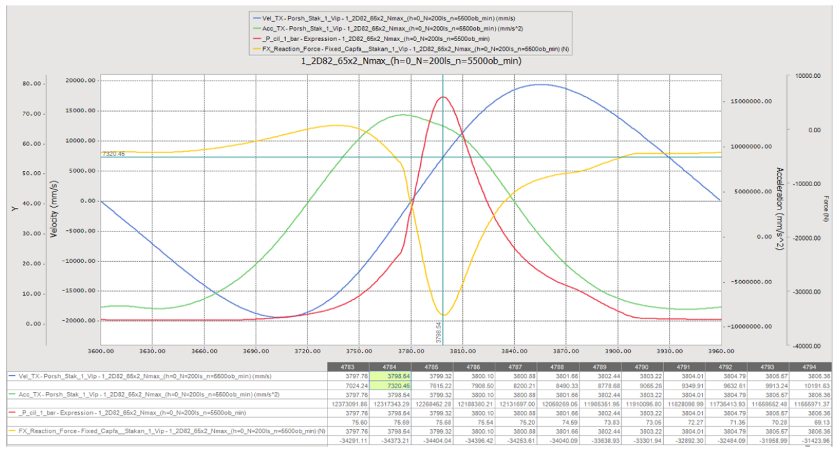
Task: Click green line marker beside Acc_TX table row
Action: click(12, 394)
